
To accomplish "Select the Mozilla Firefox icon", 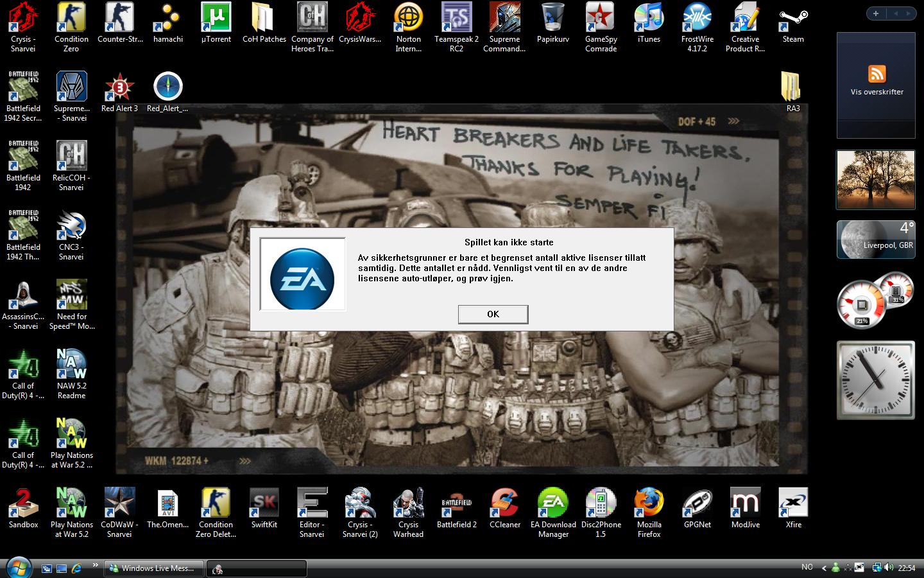I will pos(649,512).
